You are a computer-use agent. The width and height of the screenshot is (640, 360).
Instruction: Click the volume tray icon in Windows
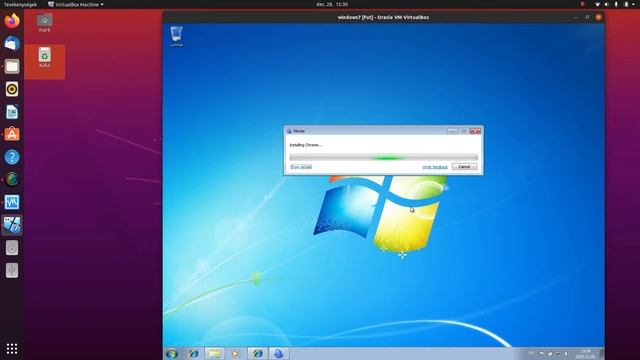click(566, 354)
